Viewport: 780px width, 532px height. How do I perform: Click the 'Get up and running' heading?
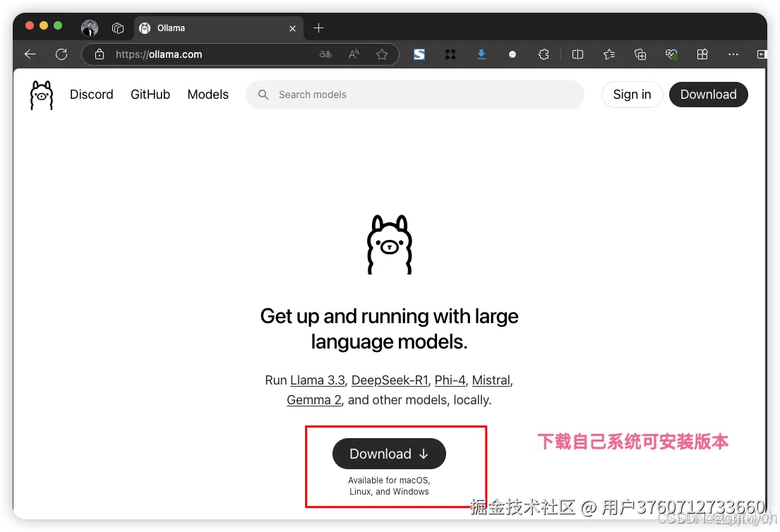coord(389,329)
